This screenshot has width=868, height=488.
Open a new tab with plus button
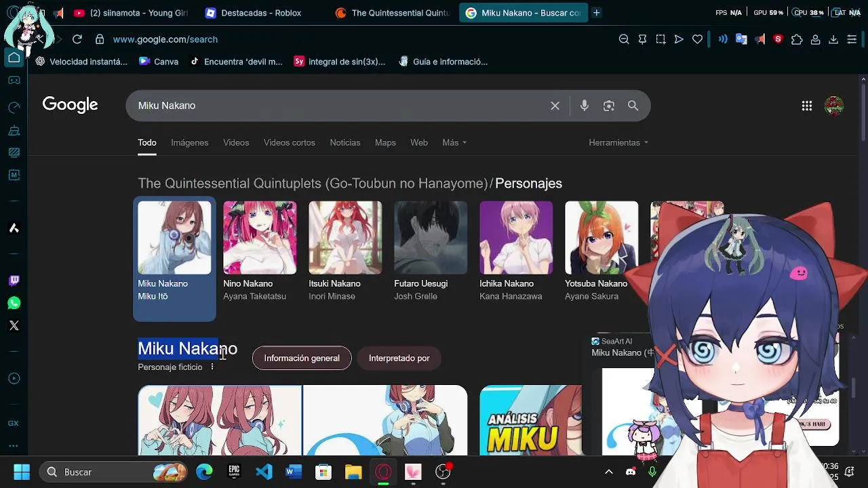click(596, 13)
